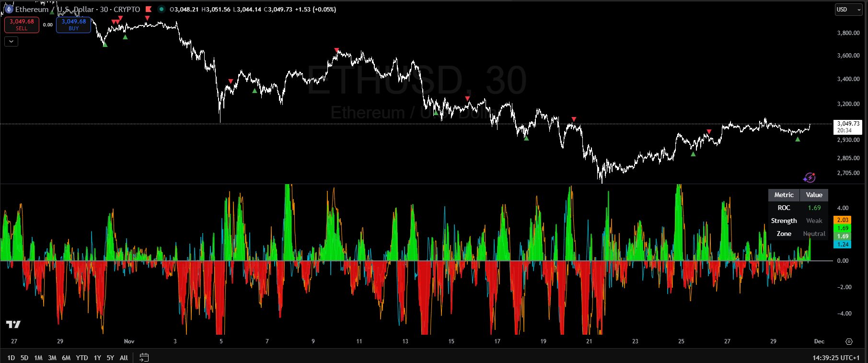Click the red flag icon beside CRYPTO
868x363 pixels.
[x=149, y=9]
